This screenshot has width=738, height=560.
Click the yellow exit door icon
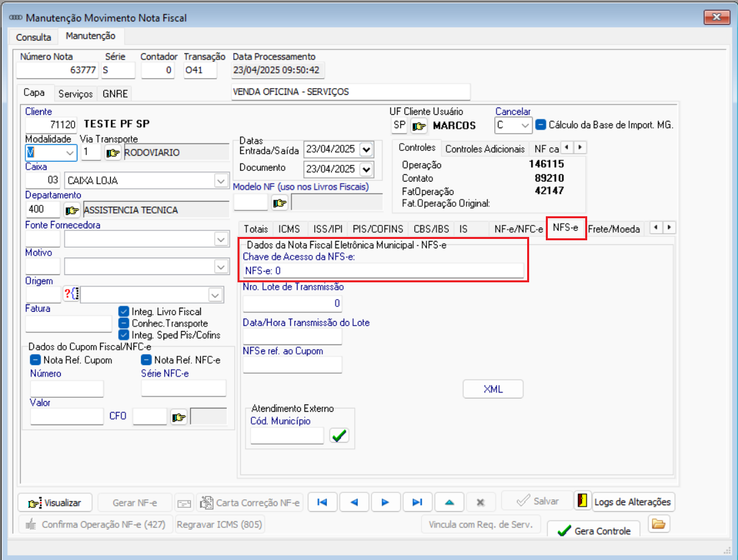583,501
